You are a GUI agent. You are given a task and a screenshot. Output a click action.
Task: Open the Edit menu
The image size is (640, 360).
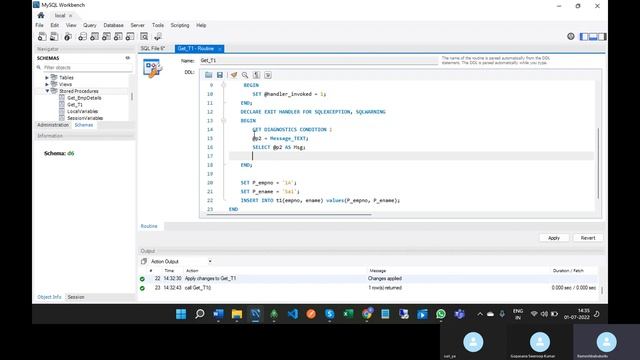(54, 25)
